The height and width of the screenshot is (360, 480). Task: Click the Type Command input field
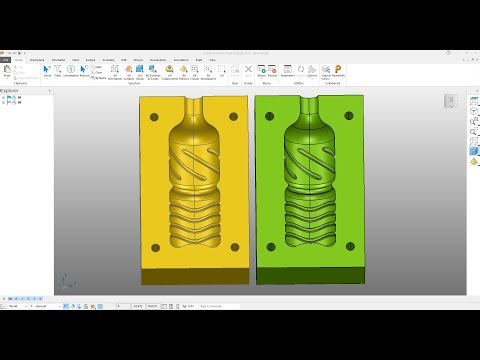click(x=219, y=306)
